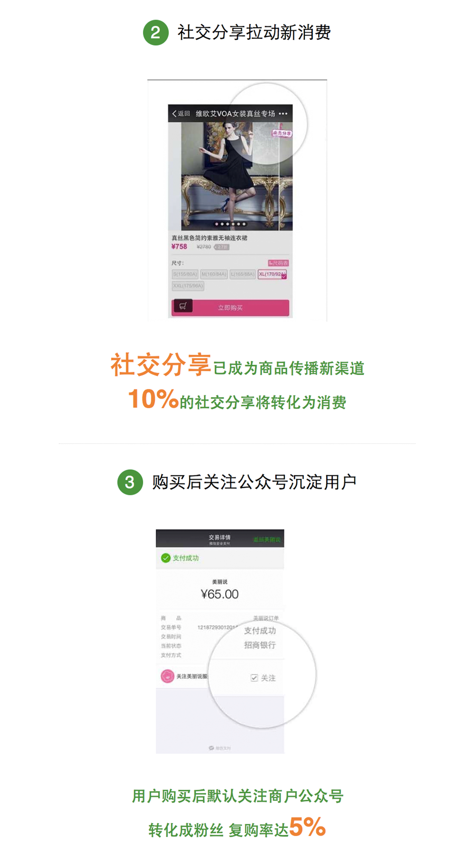
Task: Tap the WeChat Pay logo at bottom
Action: tap(211, 748)
